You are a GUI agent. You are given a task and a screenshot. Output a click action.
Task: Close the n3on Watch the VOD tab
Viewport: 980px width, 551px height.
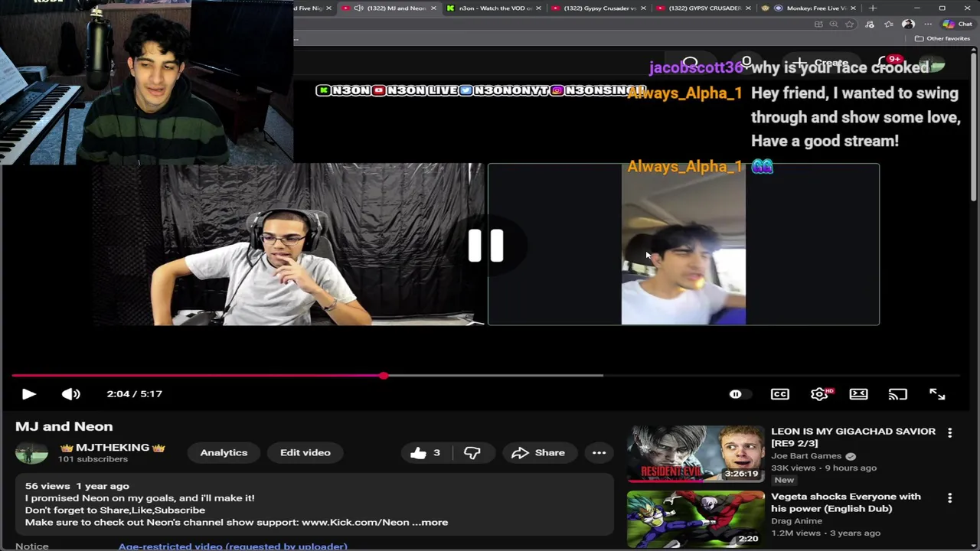(538, 8)
